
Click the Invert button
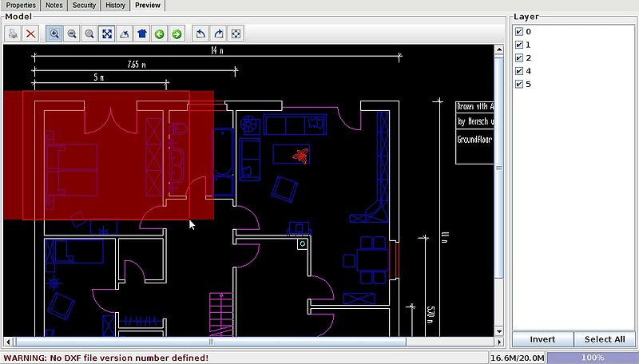[x=542, y=339]
